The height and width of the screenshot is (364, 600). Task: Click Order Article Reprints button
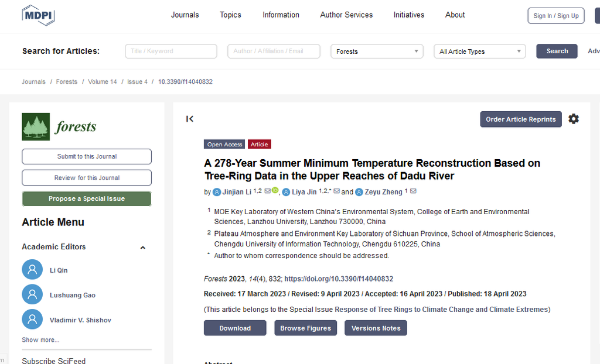[x=521, y=119]
